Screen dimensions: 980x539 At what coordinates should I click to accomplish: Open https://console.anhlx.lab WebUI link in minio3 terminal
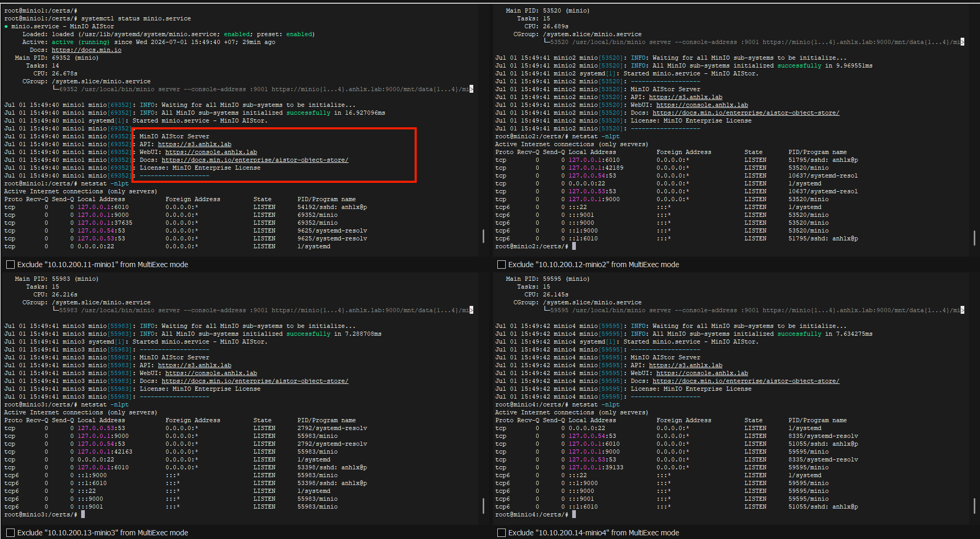[211, 373]
